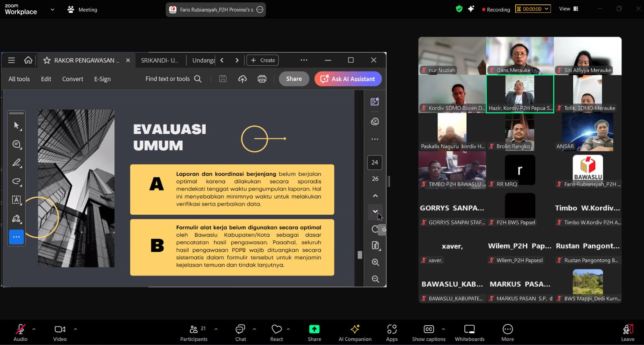Click the print document icon

(262, 79)
